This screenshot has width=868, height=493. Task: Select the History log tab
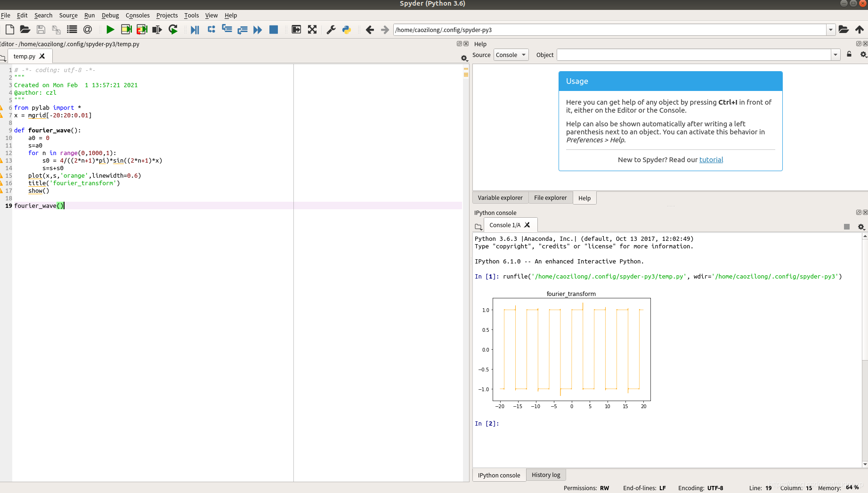tap(546, 475)
